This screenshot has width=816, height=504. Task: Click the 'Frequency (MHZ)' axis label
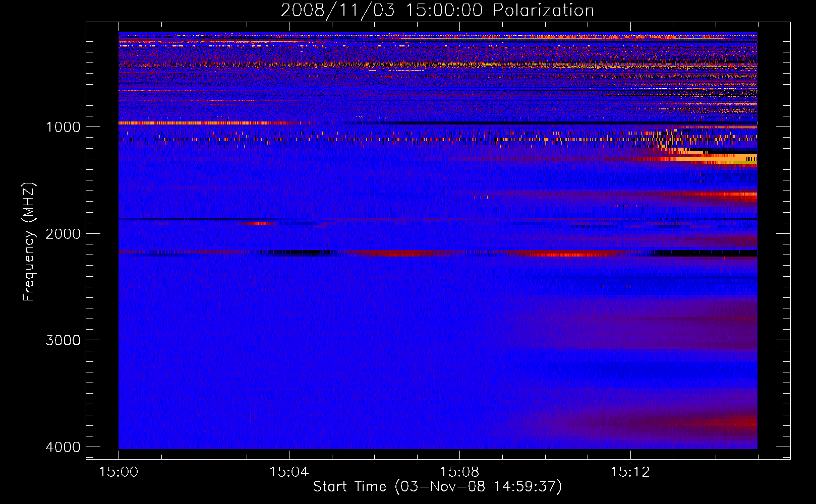point(29,242)
